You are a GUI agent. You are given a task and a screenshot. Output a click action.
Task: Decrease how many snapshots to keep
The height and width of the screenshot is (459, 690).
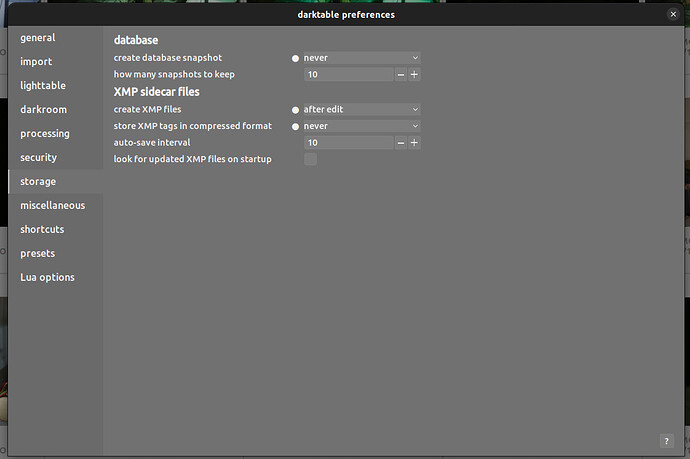[401, 75]
